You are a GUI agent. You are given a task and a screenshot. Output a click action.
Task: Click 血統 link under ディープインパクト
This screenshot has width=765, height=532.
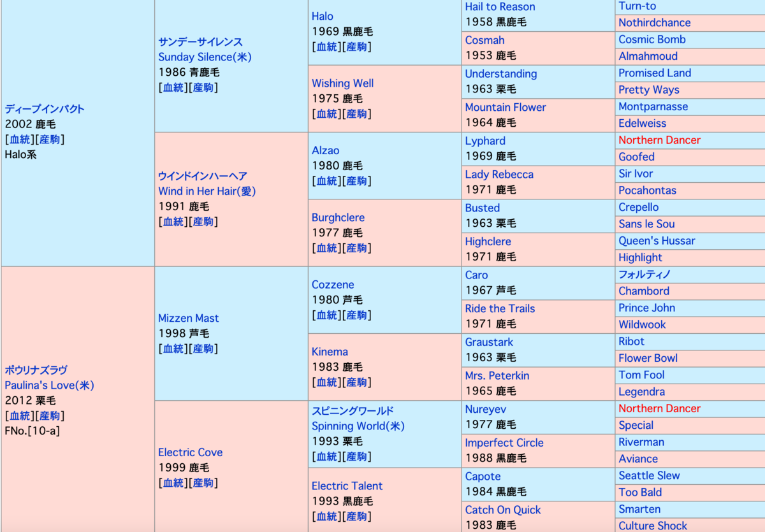point(20,140)
